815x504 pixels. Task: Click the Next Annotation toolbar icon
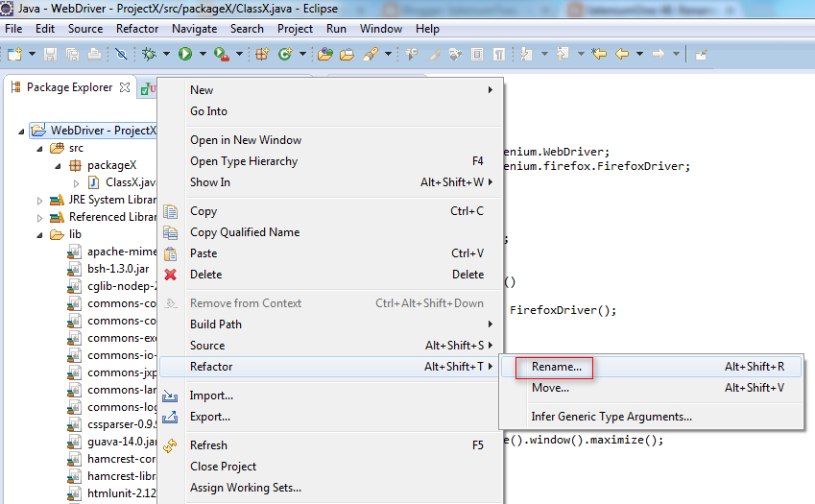click(x=526, y=54)
